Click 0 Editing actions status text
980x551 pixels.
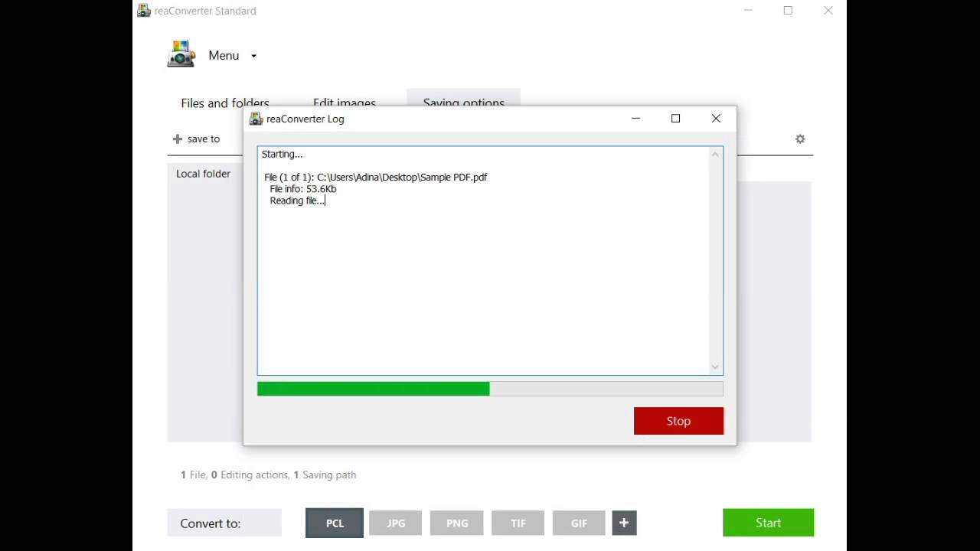(250, 474)
